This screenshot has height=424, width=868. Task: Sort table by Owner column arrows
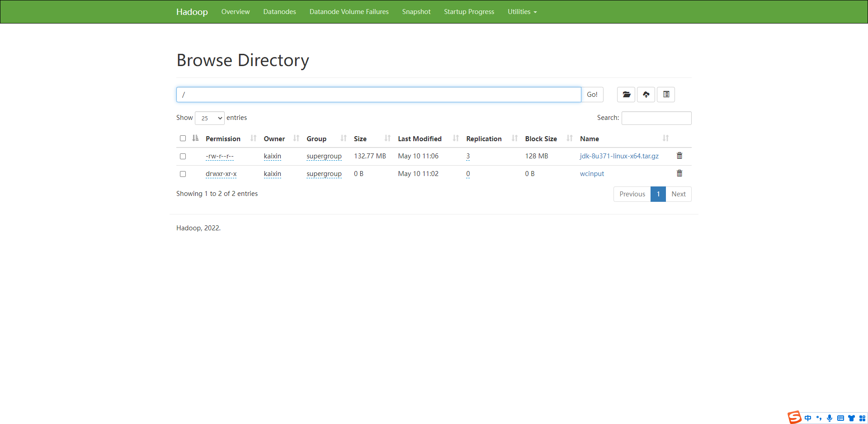coord(296,138)
